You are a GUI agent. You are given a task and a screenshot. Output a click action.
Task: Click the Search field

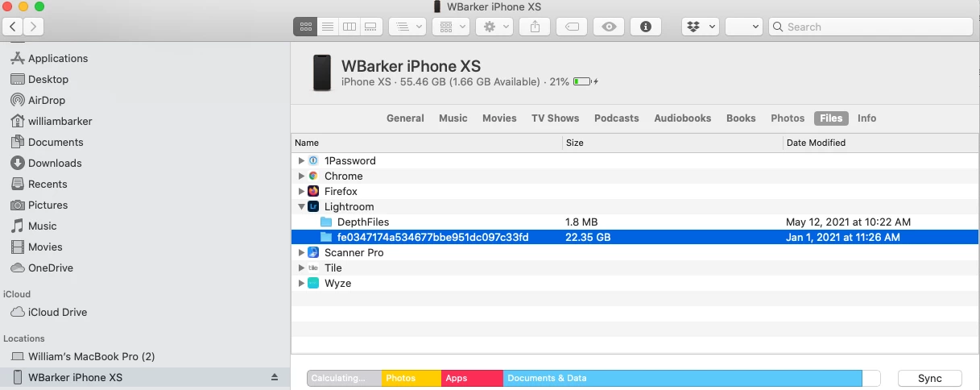pyautogui.click(x=869, y=27)
